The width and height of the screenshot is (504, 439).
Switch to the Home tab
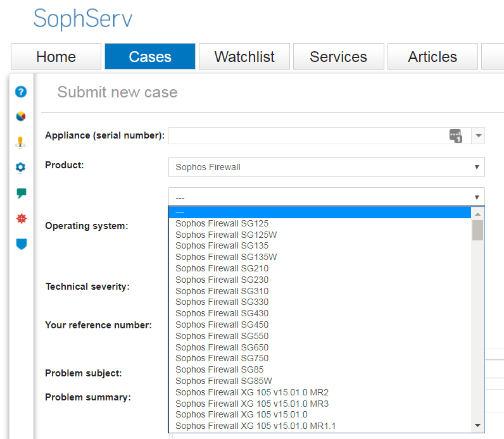[x=56, y=56]
